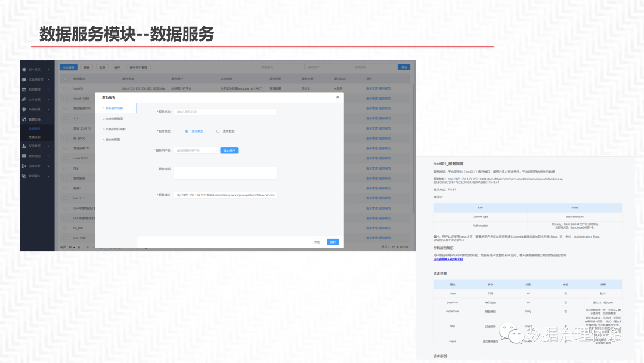The height and width of the screenshot is (363, 644).
Task: Open the page size dropdown showing 20
Action: tap(72, 247)
